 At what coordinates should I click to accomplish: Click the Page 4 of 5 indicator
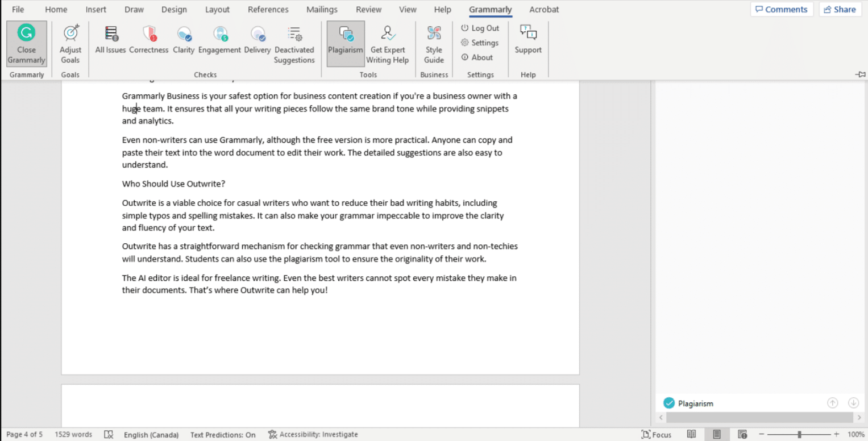click(x=24, y=434)
